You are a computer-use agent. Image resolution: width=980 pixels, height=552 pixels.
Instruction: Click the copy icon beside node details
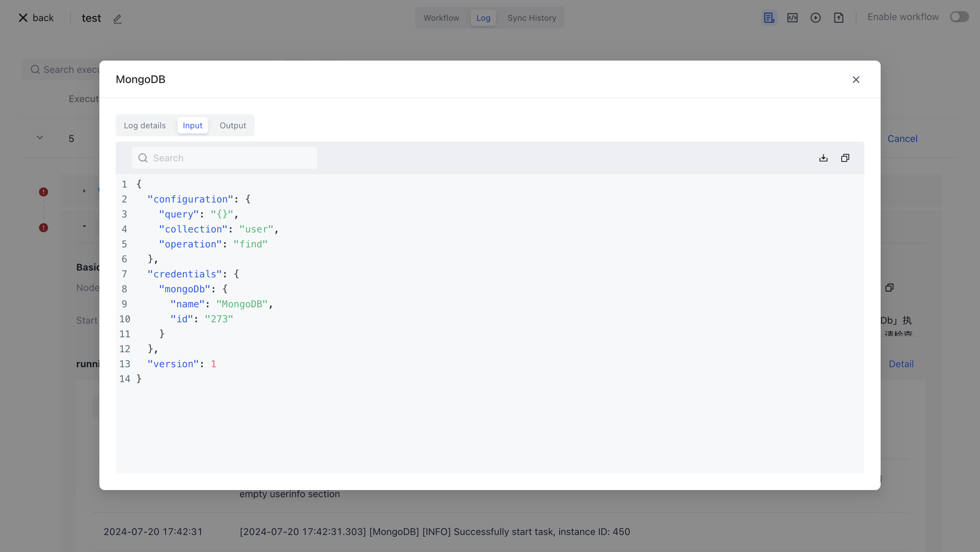tap(889, 288)
